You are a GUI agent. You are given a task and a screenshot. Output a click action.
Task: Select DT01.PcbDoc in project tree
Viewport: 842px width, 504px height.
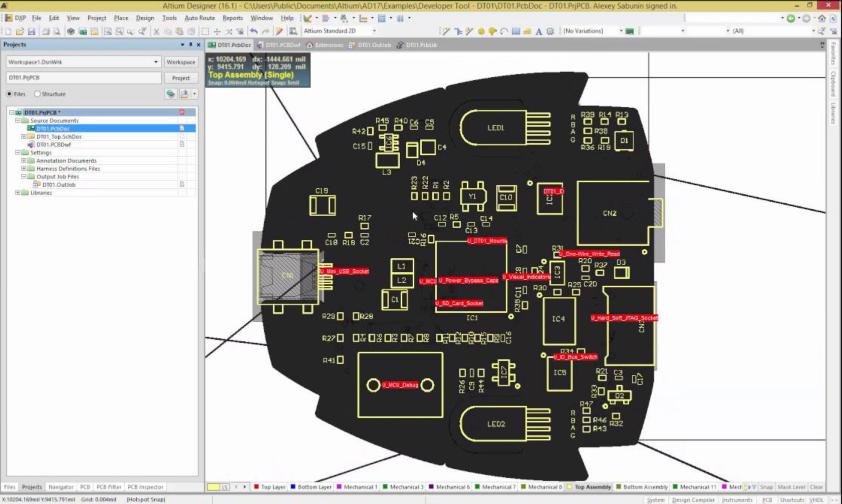pos(53,129)
